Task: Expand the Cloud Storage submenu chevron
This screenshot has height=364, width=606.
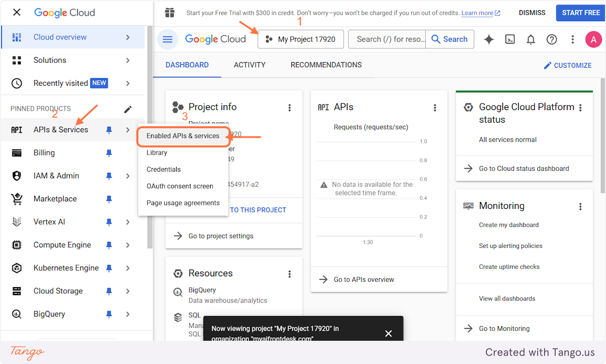Action: 128,291
